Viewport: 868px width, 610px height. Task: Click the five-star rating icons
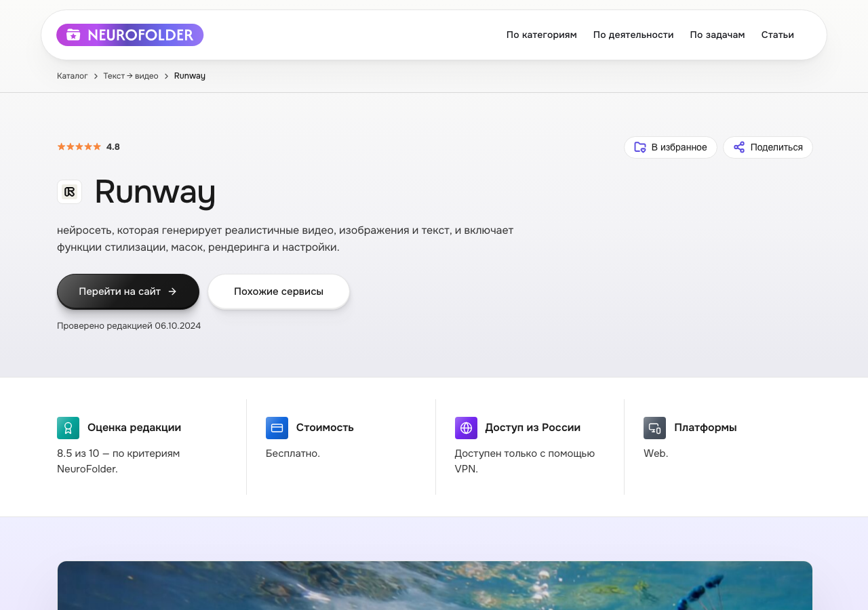click(x=79, y=146)
